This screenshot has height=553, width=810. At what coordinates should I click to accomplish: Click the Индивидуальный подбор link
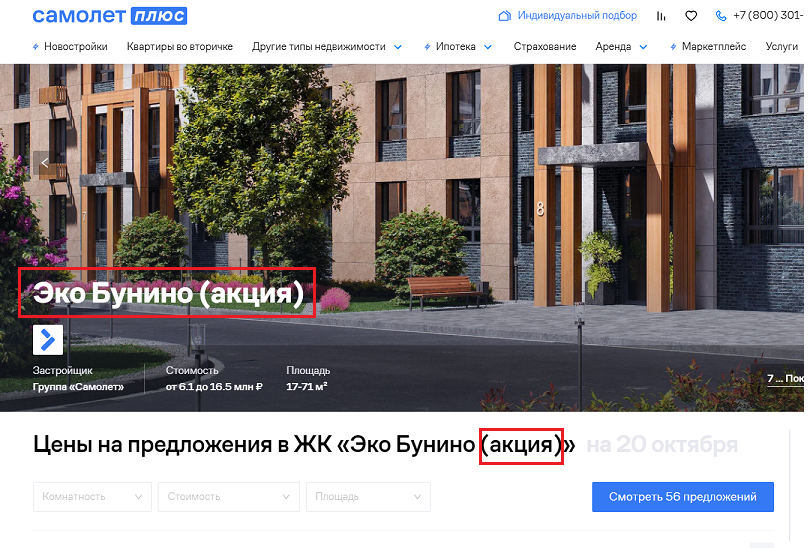(577, 16)
